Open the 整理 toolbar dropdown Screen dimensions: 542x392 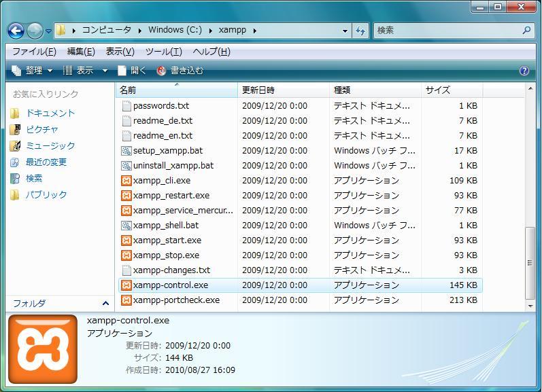(32, 71)
